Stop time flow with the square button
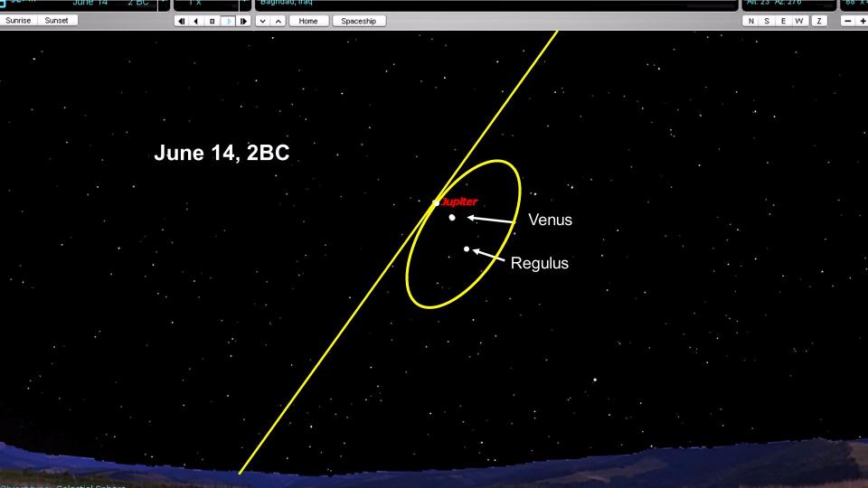 pyautogui.click(x=212, y=21)
